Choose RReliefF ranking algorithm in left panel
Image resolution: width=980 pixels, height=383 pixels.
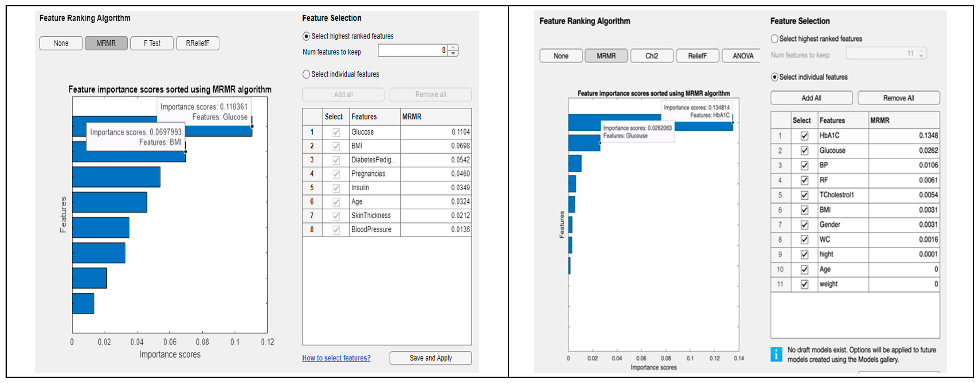[198, 43]
